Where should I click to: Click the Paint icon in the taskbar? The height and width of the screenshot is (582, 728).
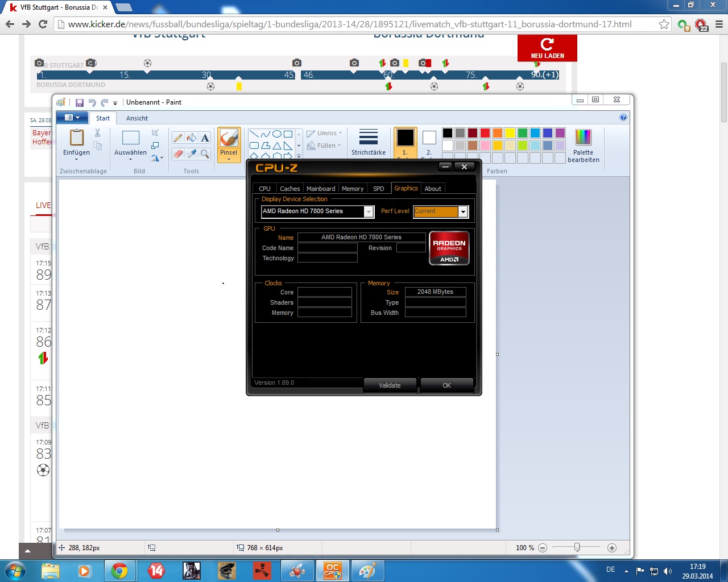pos(367,571)
